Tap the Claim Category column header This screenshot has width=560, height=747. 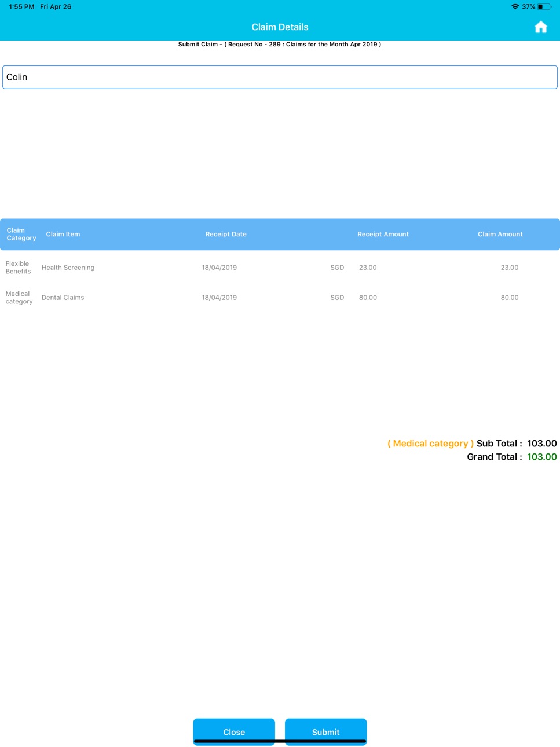21,234
